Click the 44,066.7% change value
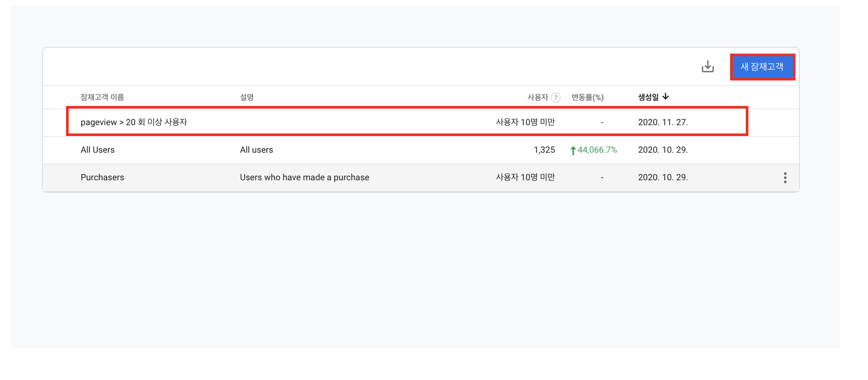868x380 pixels. tap(597, 150)
